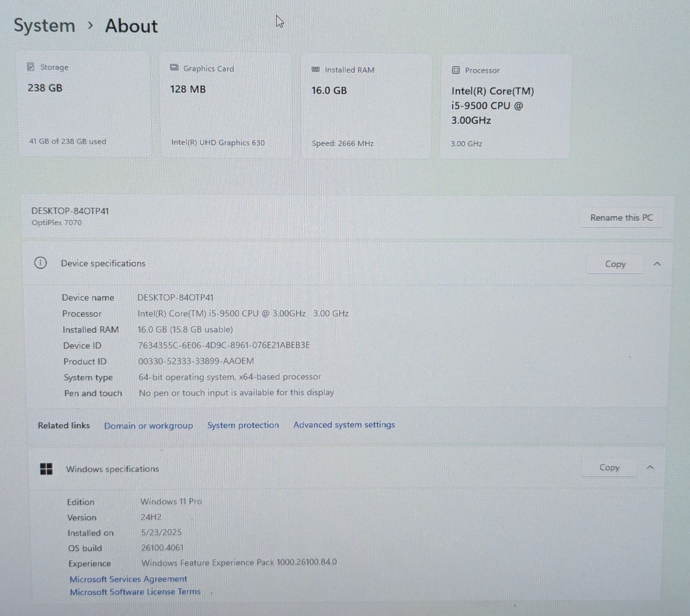The height and width of the screenshot is (616, 690).
Task: Click Rename this PC button
Action: click(621, 217)
